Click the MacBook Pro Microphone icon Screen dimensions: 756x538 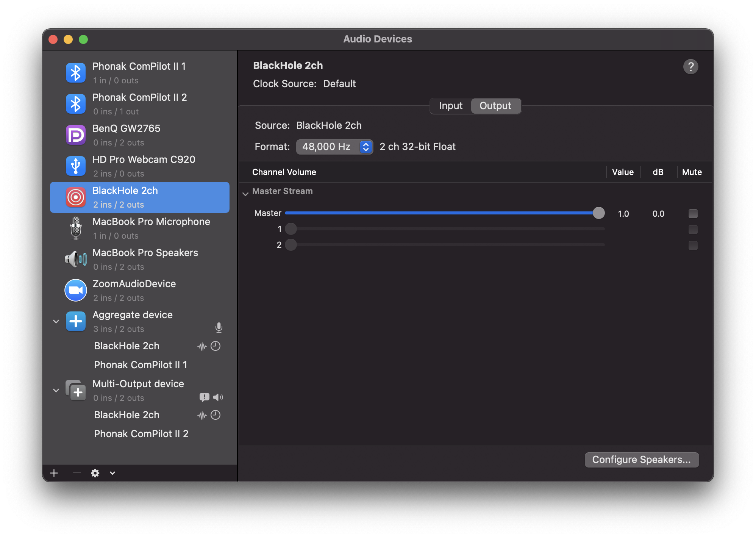76,228
